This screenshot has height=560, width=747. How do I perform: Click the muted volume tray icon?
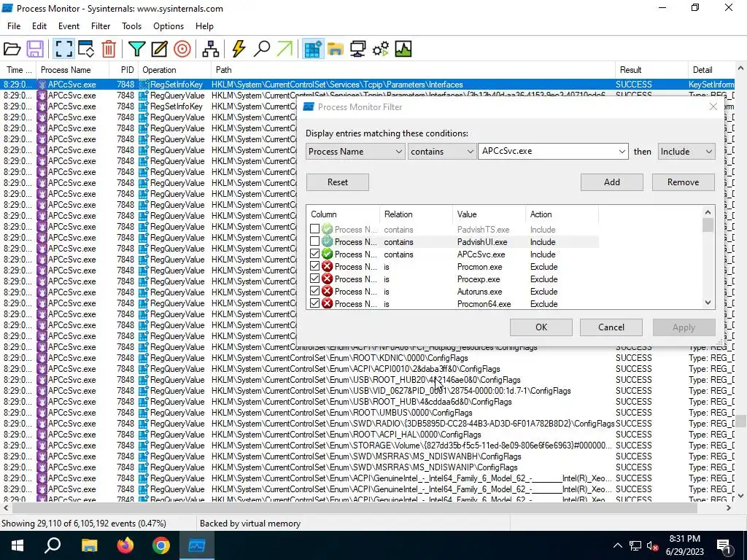tap(652, 545)
